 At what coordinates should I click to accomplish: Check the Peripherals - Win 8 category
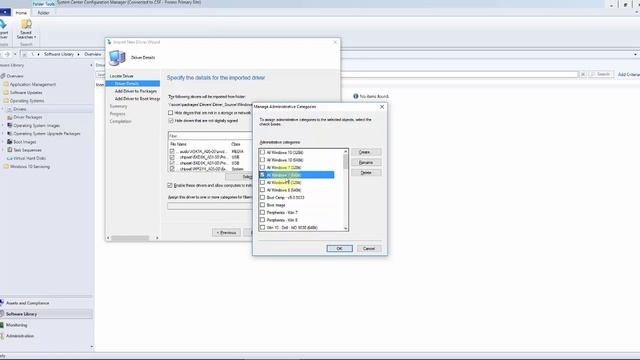[x=262, y=220]
